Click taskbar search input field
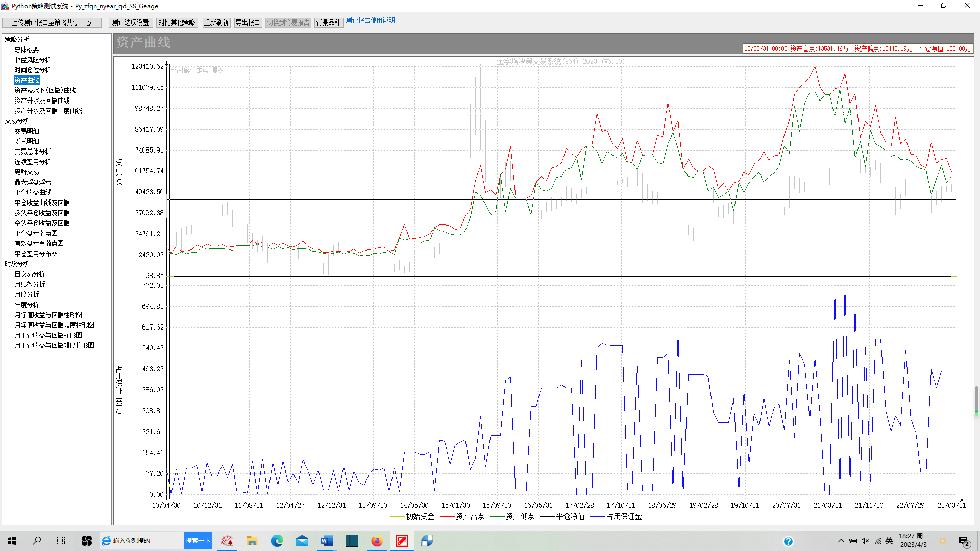This screenshot has height=551, width=980. coord(141,541)
